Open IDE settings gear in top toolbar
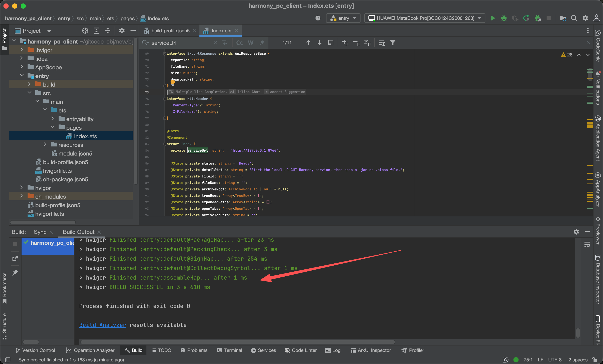The image size is (603, 364). (x=585, y=18)
